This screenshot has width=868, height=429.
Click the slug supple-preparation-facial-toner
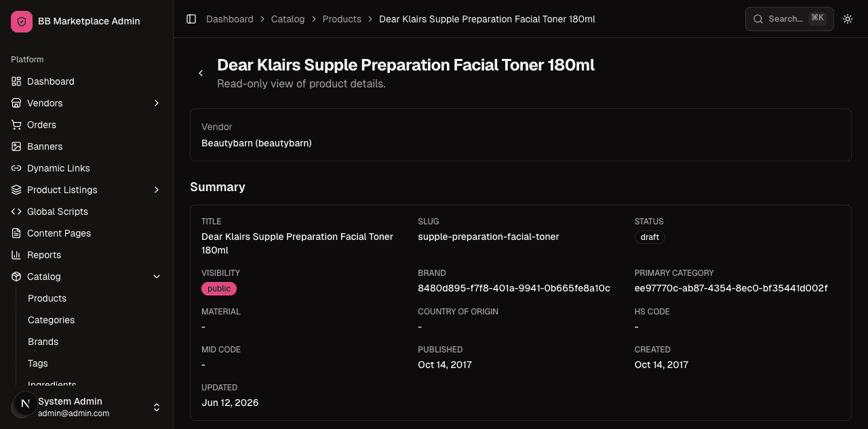[488, 237]
